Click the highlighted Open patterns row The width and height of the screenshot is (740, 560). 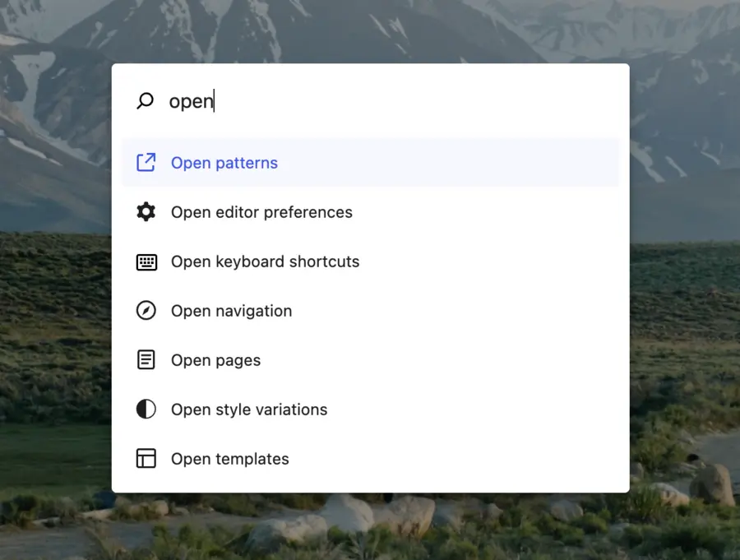370,162
